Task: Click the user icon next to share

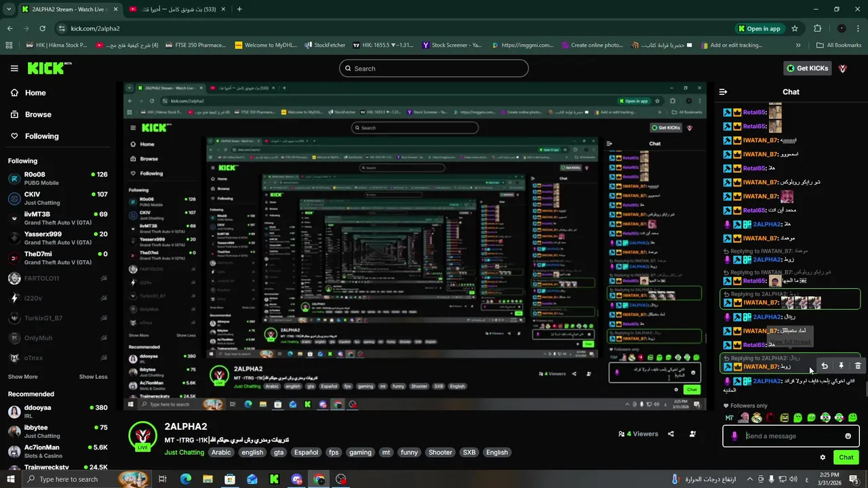Action: pos(692,434)
